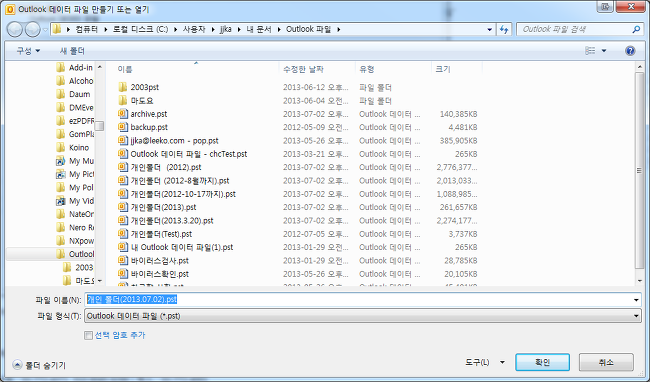Click the back navigation arrow button

[15, 29]
